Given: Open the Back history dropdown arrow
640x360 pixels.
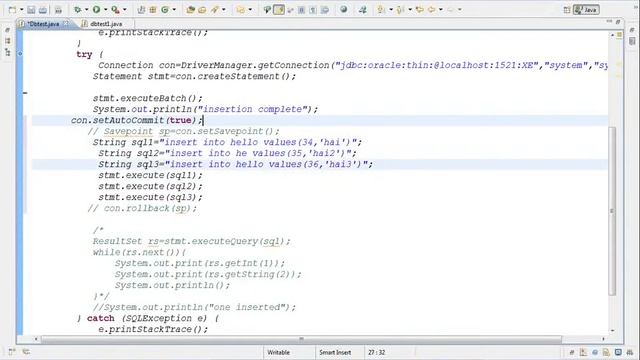Looking at the screenshot, I should click(440, 9).
